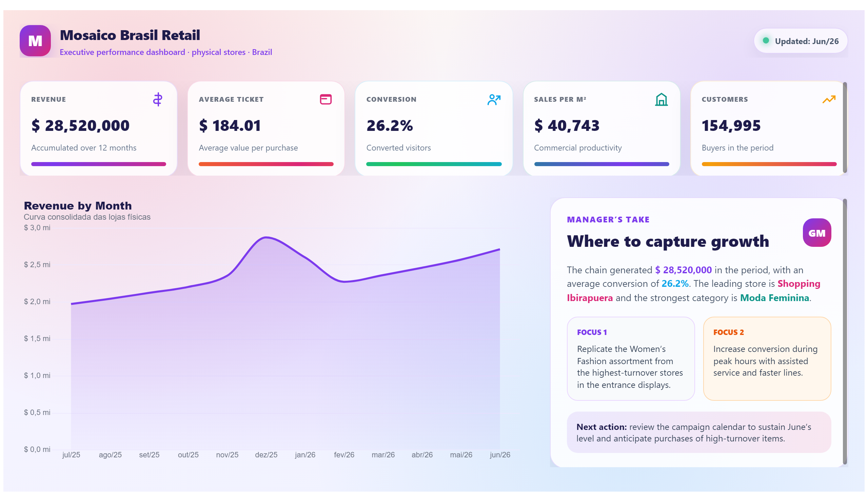Click the 'Updated: Jun/26' status pill
Image resolution: width=868 pixels, height=495 pixels.
click(x=800, y=41)
